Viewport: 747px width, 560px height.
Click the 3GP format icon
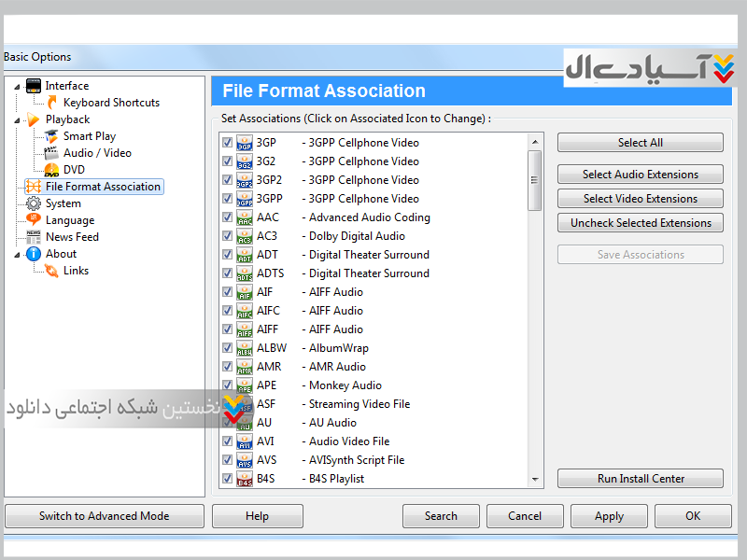[244, 143]
